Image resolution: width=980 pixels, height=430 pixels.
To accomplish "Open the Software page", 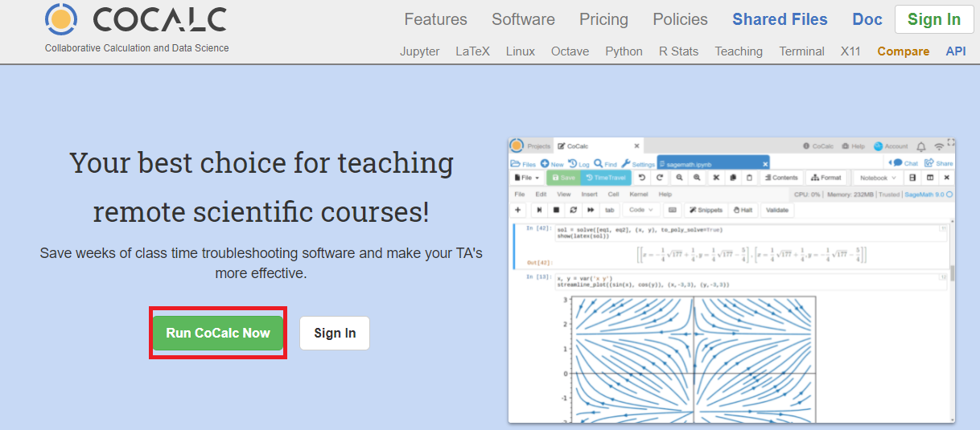I will [x=523, y=19].
